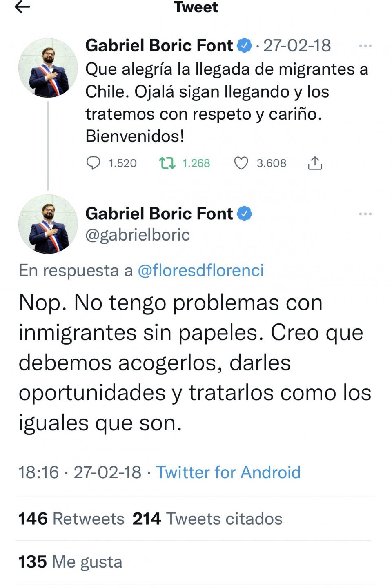Retweet the first tweet about migrantes
This screenshot has height=588, width=392.
point(167,163)
